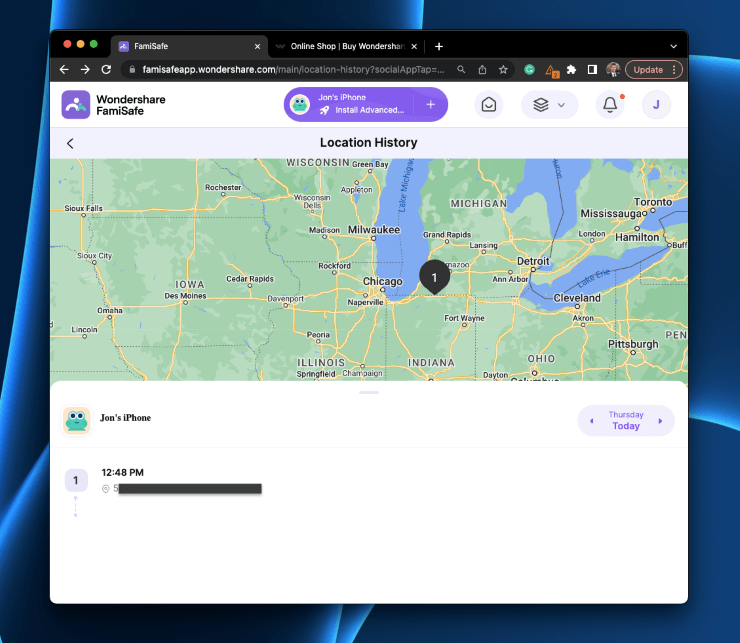The image size is (740, 643).
Task: Click Fort Wayne label on the map
Action: point(464,318)
